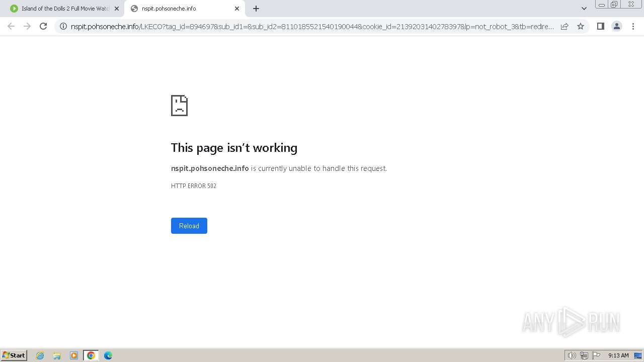Image resolution: width=644 pixels, height=362 pixels.
Task: Restore down the Chrome window
Action: click(614, 5)
